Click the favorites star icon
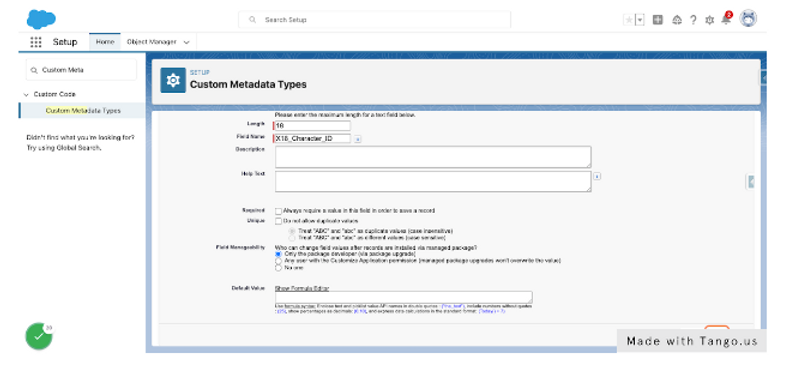The image size is (789, 374). click(x=629, y=20)
